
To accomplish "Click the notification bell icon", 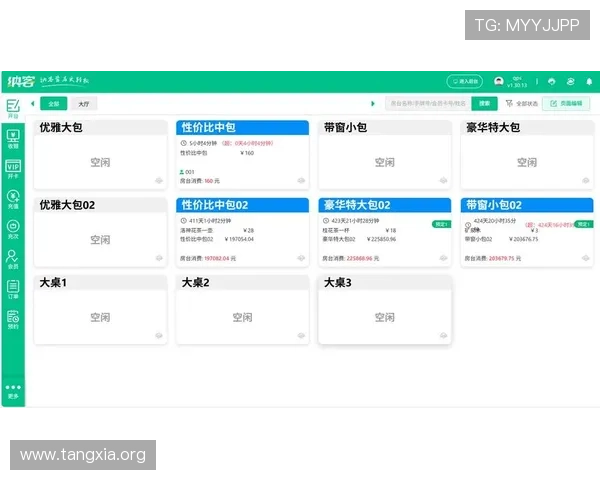I will click(589, 81).
